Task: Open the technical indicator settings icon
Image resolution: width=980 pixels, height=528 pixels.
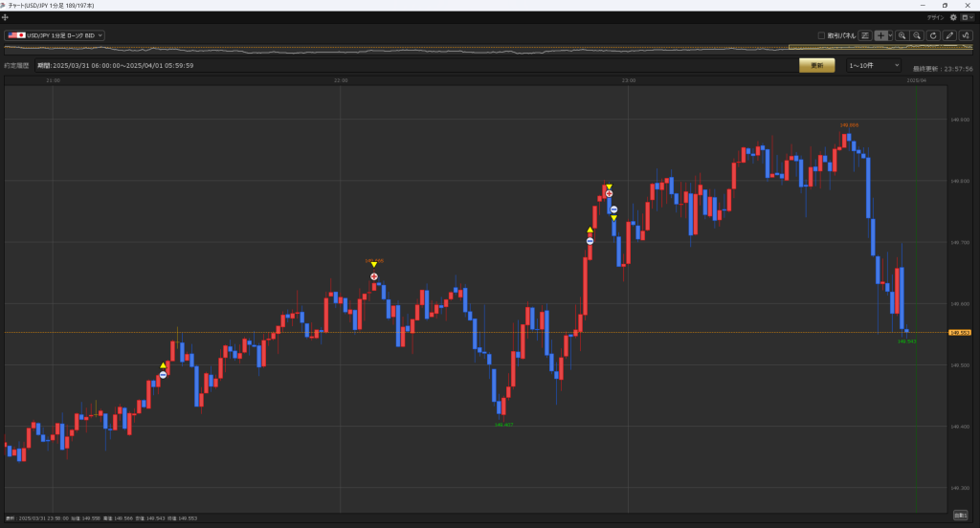Action: tap(966, 35)
